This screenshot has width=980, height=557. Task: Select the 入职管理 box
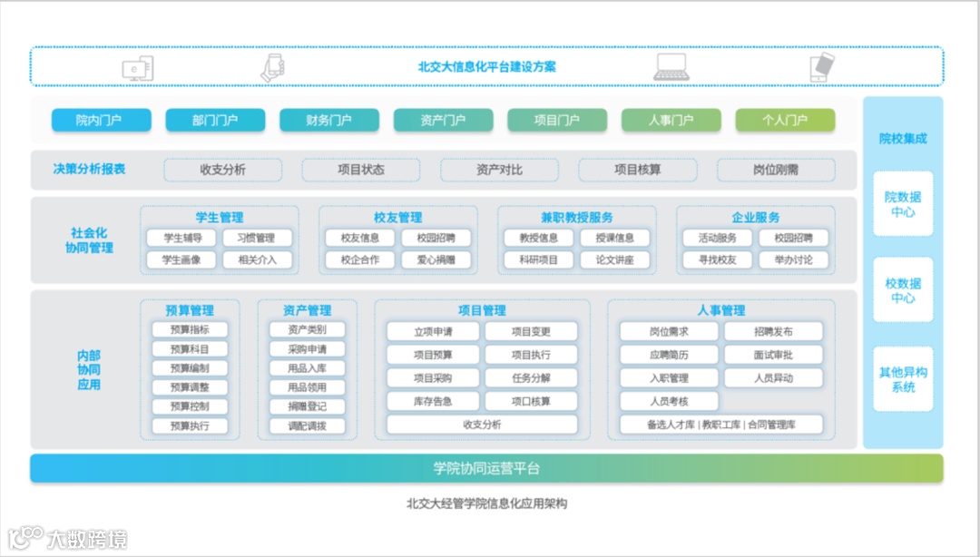pos(670,378)
